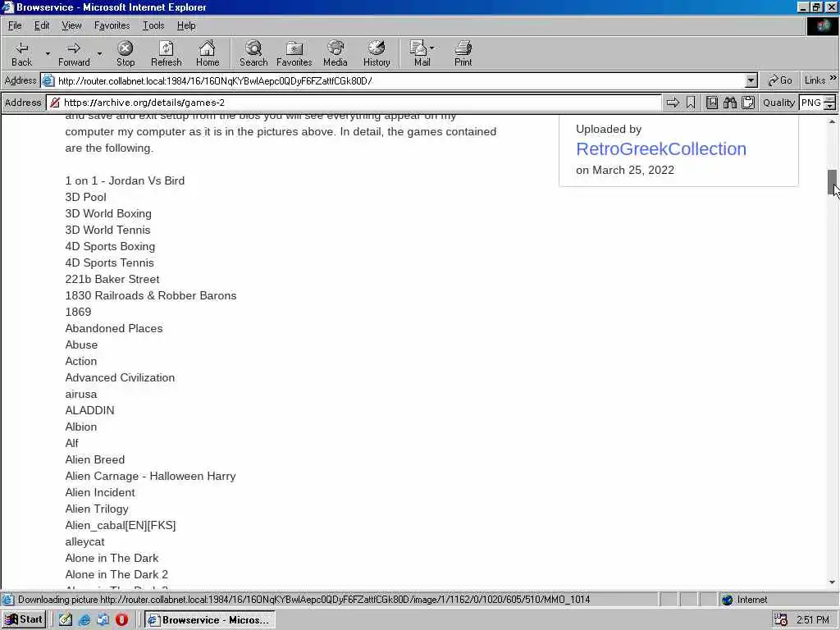The image size is (840, 630).
Task: Open the Tools menu
Action: 153,25
